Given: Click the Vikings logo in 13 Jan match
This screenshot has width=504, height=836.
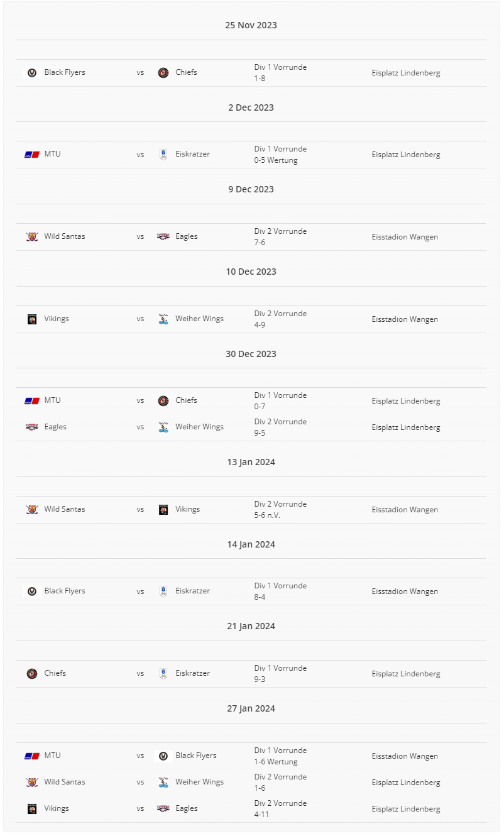Looking at the screenshot, I should click(163, 510).
